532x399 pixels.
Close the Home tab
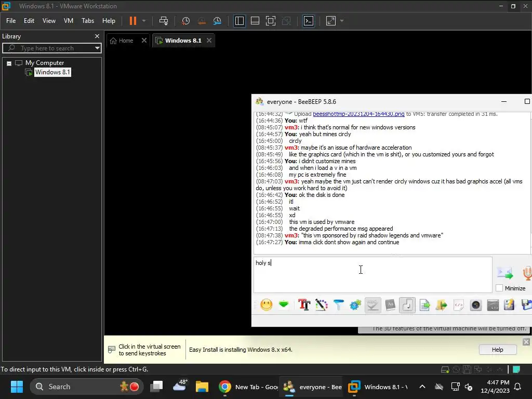tap(144, 41)
